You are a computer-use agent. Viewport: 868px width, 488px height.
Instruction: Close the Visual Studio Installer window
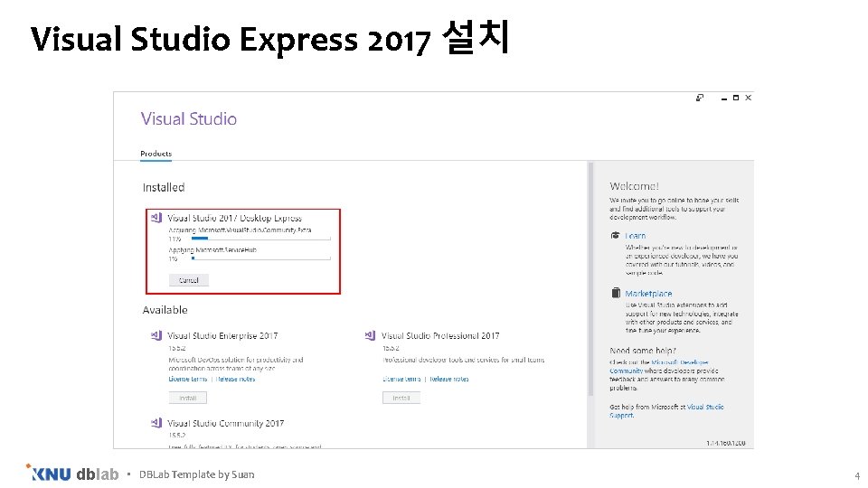749,98
